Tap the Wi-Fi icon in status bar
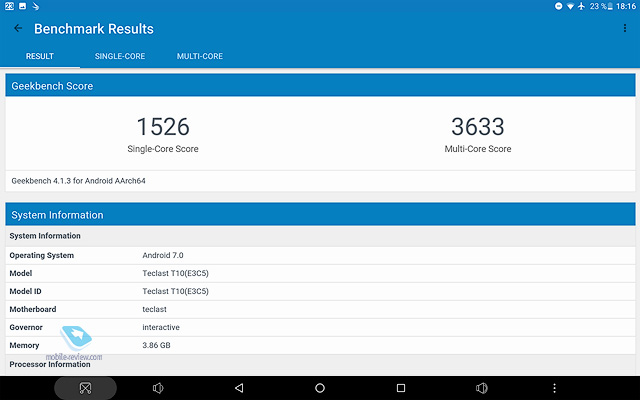The width and height of the screenshot is (640, 400). (570, 6)
